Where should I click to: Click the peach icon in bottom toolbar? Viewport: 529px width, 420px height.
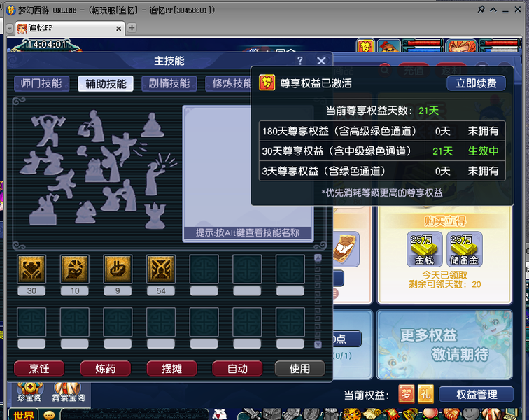pyautogui.click(x=430, y=414)
